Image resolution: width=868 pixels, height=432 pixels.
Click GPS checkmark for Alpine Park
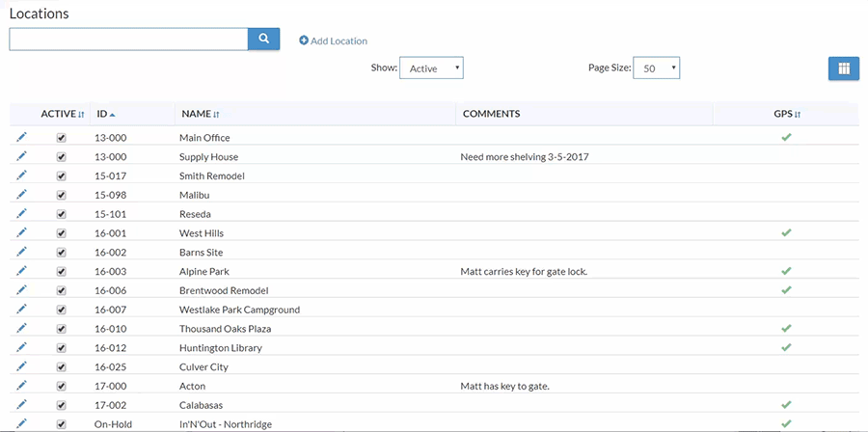[786, 271]
